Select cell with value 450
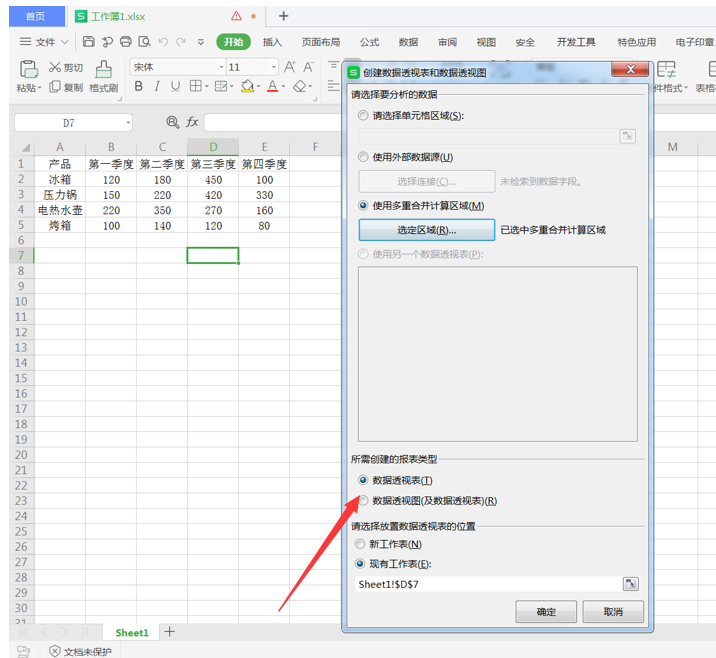 point(213,179)
